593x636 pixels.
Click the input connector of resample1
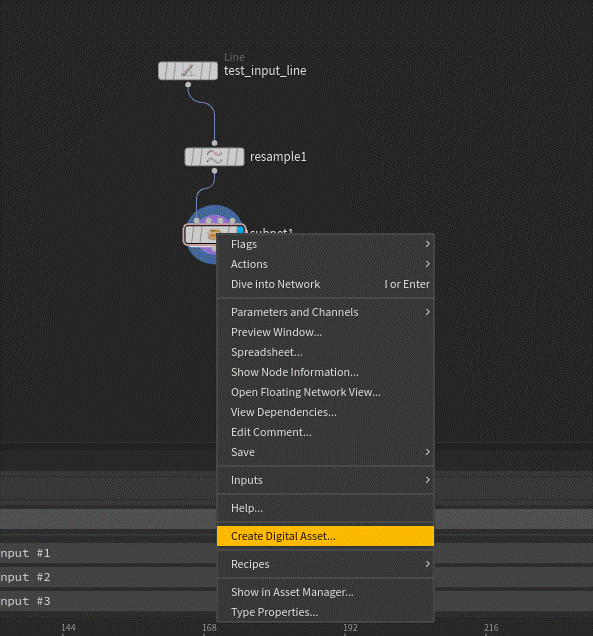[x=215, y=143]
